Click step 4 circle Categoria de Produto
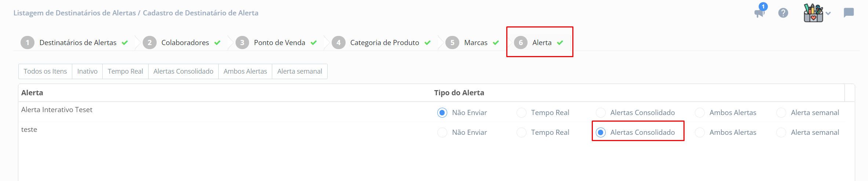The image size is (868, 181). coord(338,43)
